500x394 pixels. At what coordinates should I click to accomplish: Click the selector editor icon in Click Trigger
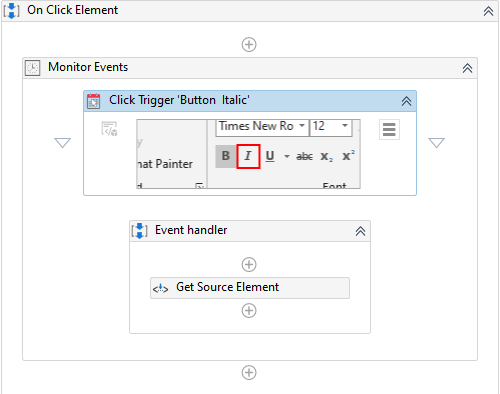(x=109, y=129)
